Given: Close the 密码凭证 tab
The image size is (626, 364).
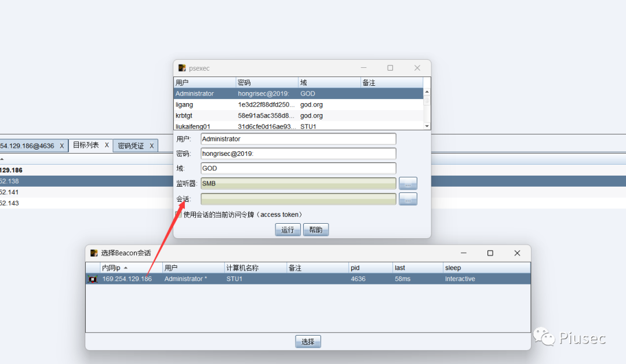Looking at the screenshot, I should [x=152, y=146].
